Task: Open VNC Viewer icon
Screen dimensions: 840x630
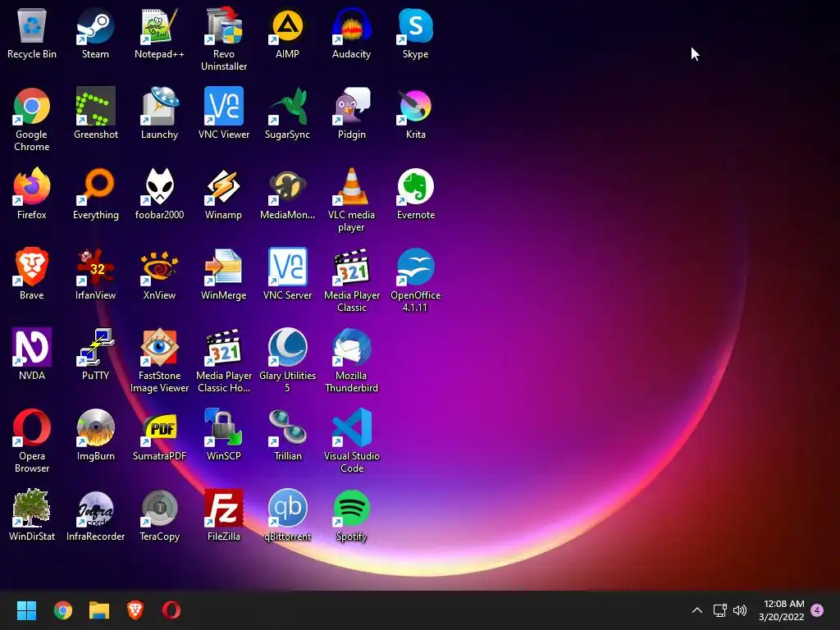Action: (223, 107)
